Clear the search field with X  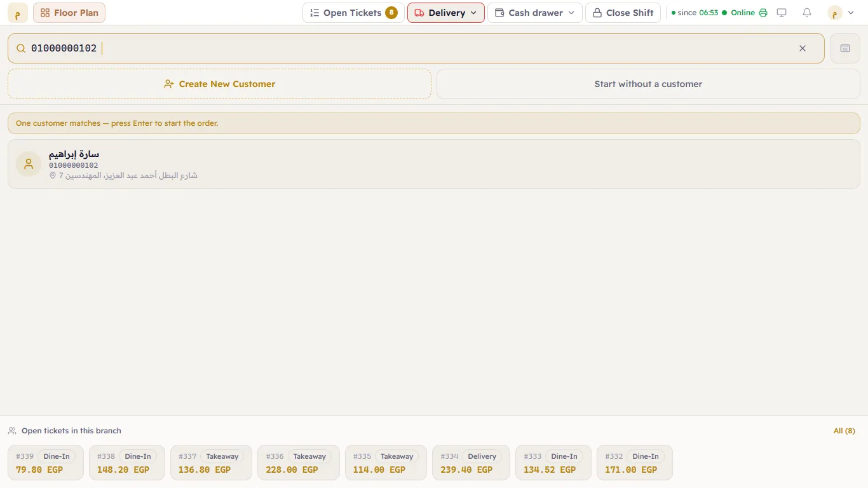[803, 48]
